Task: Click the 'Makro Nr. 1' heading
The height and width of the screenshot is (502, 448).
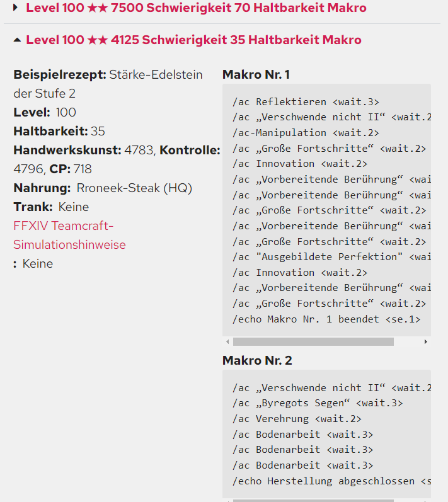Action: pos(256,75)
